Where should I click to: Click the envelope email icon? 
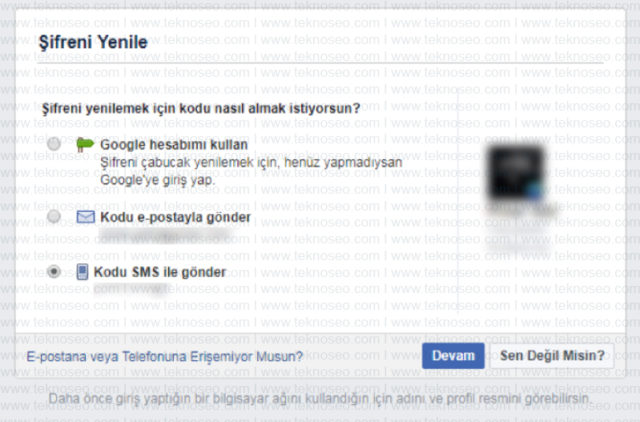pyautogui.click(x=85, y=217)
